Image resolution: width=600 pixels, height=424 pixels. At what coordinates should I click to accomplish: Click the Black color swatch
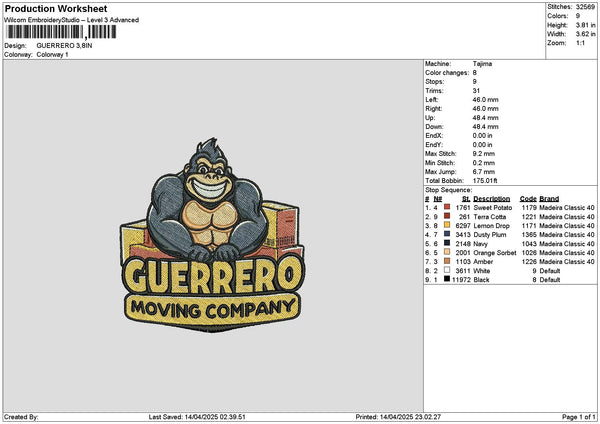pyautogui.click(x=447, y=279)
